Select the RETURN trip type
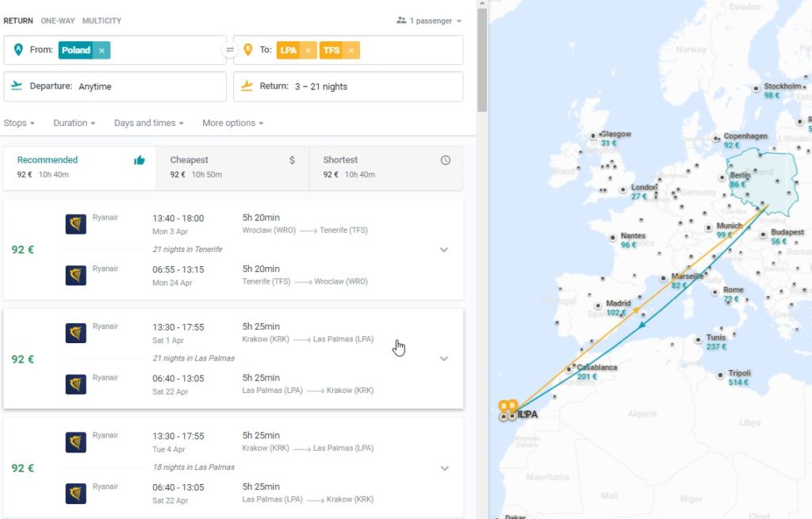Image resolution: width=812 pixels, height=519 pixels. [x=18, y=21]
